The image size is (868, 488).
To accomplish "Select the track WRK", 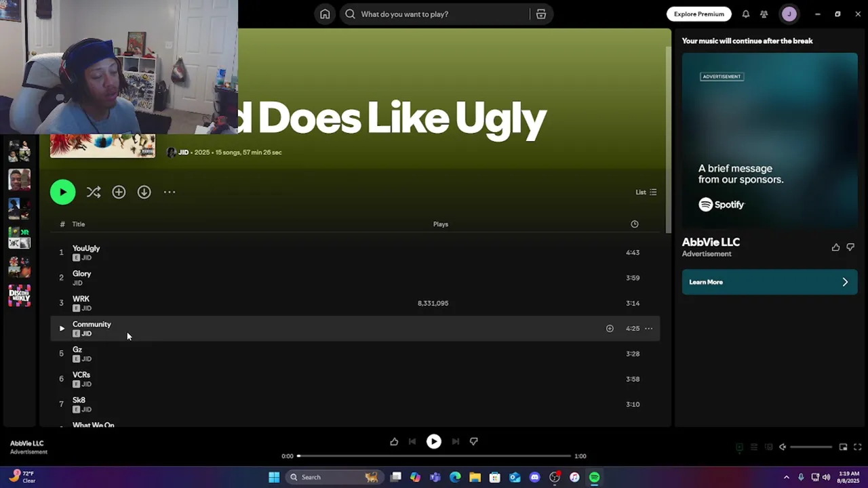I will tap(355, 303).
